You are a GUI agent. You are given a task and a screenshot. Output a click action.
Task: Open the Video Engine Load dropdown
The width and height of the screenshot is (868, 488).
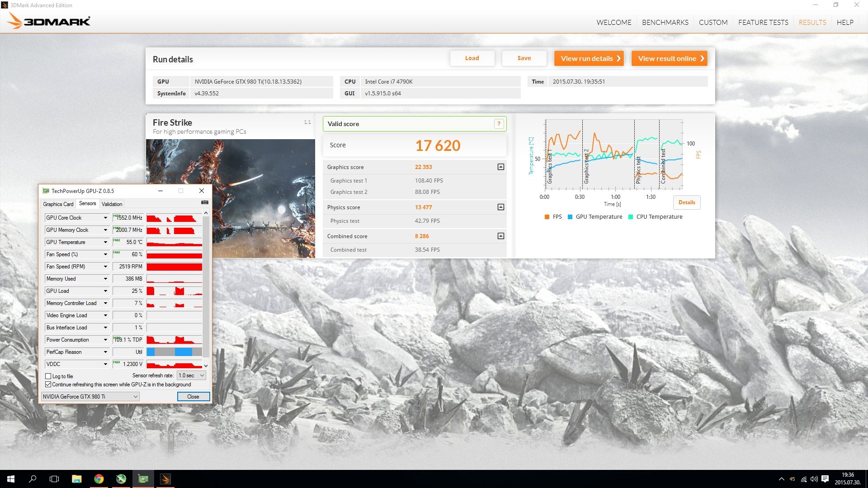coord(105,315)
